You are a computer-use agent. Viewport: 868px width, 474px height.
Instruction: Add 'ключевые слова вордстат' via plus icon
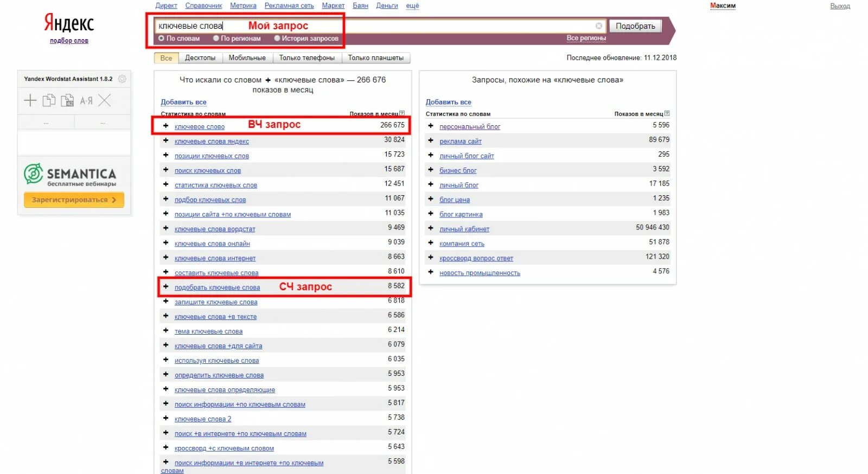(166, 228)
